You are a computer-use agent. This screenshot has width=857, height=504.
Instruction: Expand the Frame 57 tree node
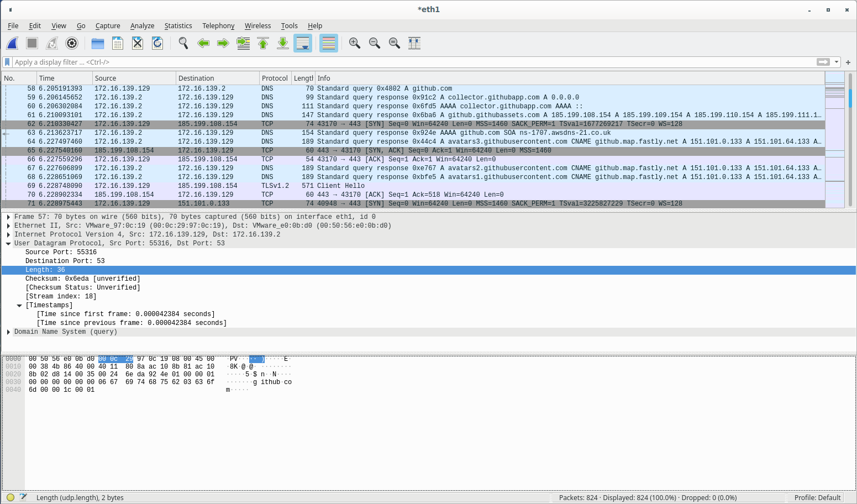[x=8, y=217]
